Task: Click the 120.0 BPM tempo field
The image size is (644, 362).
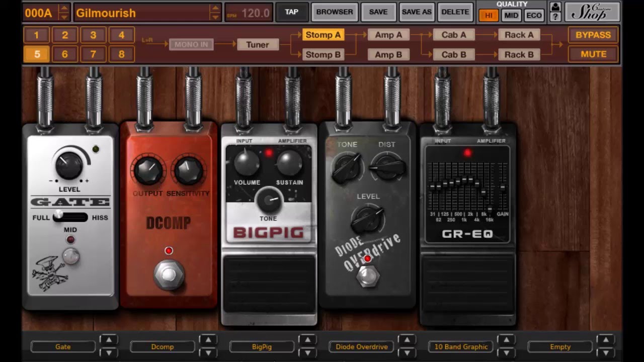Action: point(249,13)
